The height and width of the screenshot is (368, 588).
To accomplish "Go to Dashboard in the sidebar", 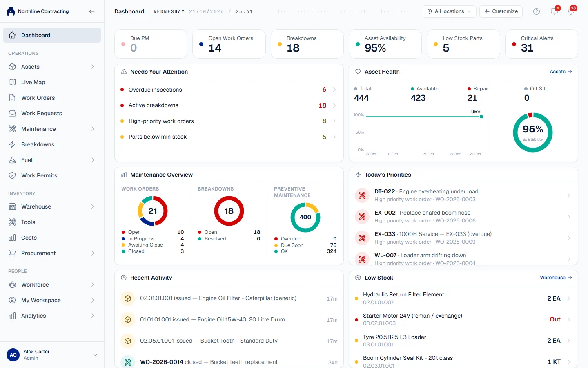I will [x=52, y=35].
